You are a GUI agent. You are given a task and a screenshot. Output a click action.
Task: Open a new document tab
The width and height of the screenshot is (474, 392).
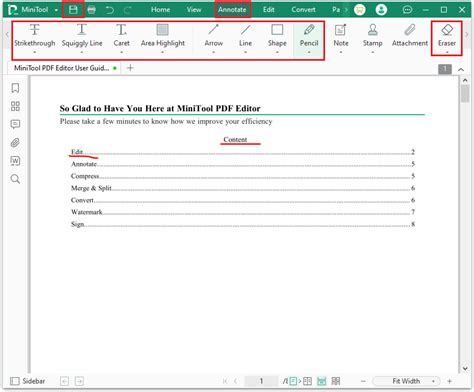(x=130, y=68)
